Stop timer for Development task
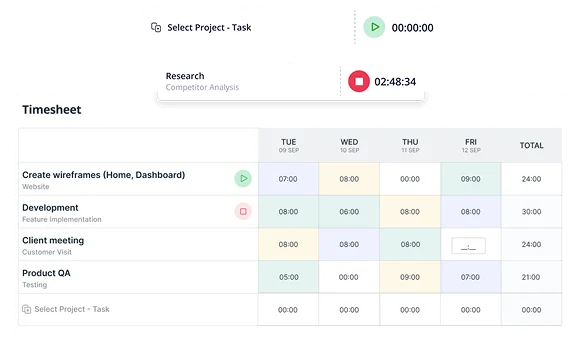 coord(243,211)
